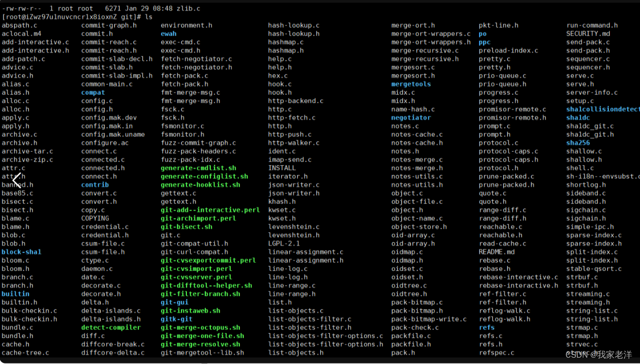Select git-add--interactive.perl file name

point(210,210)
